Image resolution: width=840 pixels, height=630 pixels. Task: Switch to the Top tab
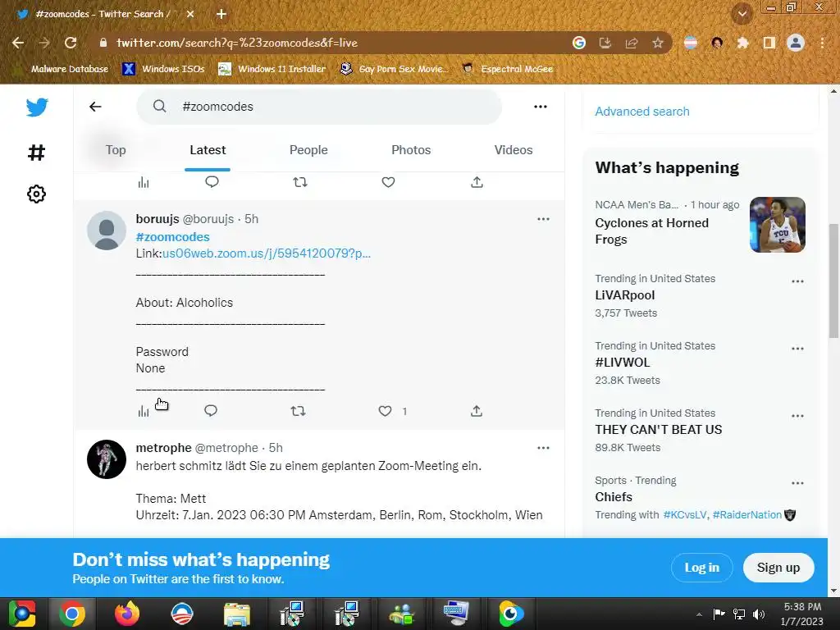(116, 150)
